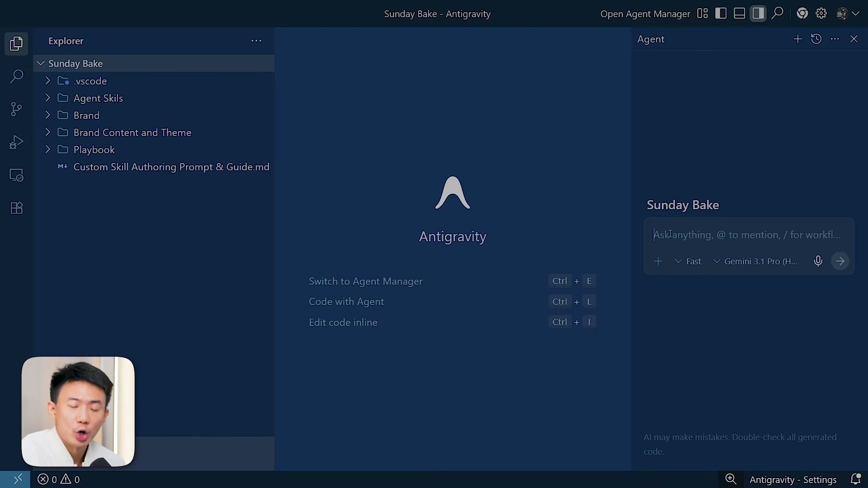Open agent conversation history icon
Viewport: 868px width, 488px height.
tap(816, 39)
